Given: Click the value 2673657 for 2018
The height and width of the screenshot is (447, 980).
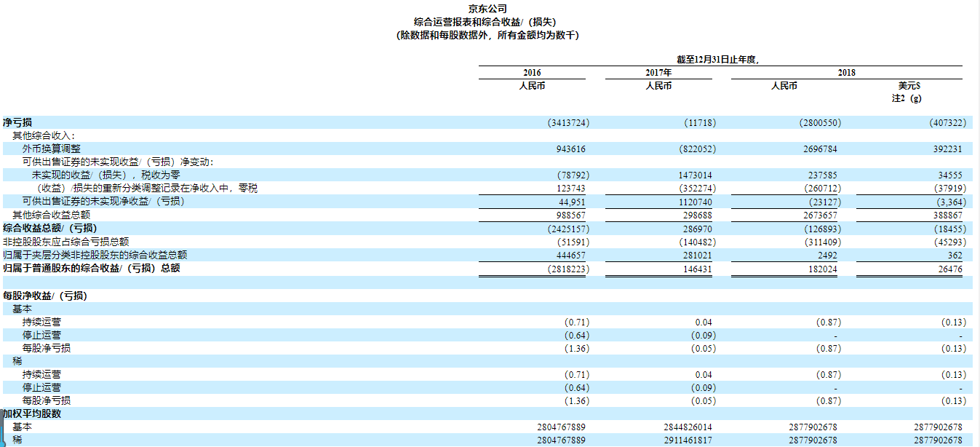Looking at the screenshot, I should coord(820,215).
